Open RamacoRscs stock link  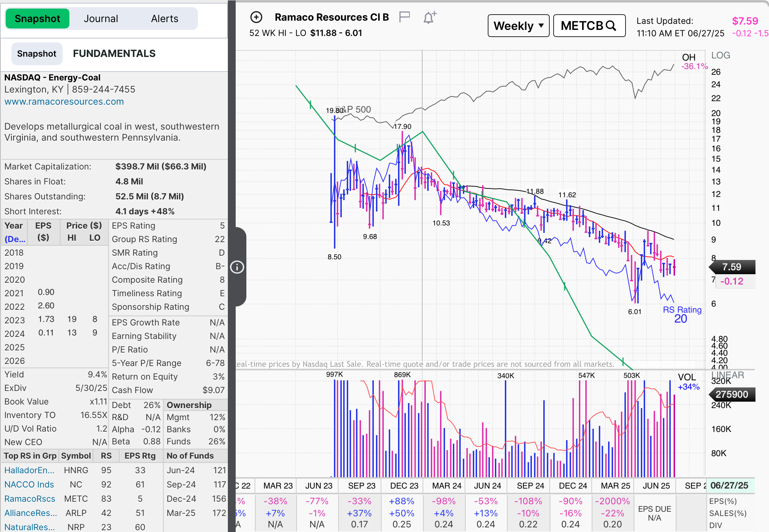30,499
